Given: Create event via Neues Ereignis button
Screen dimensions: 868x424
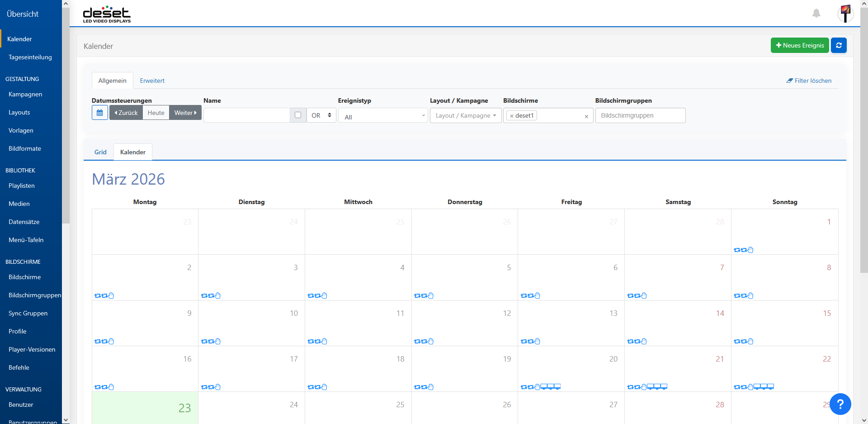Looking at the screenshot, I should [x=800, y=45].
